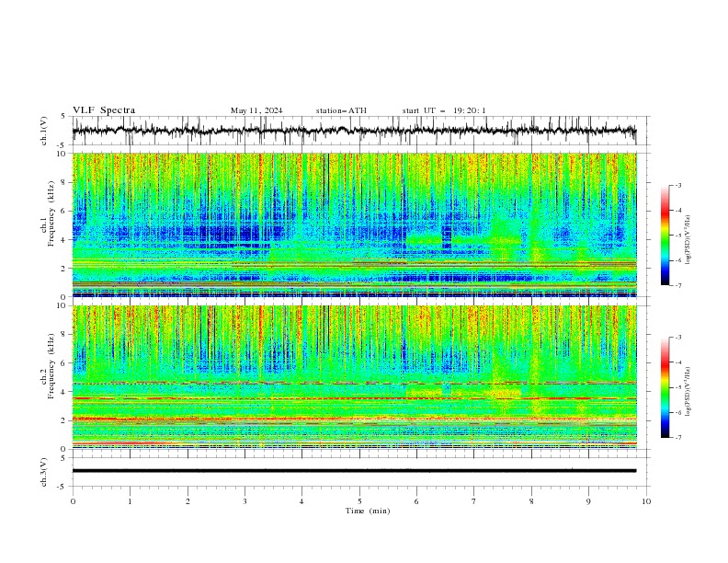The height and width of the screenshot is (563, 728).
Task: Click ch.1 spectrogram "4" kHz tick label
Action: 64,240
